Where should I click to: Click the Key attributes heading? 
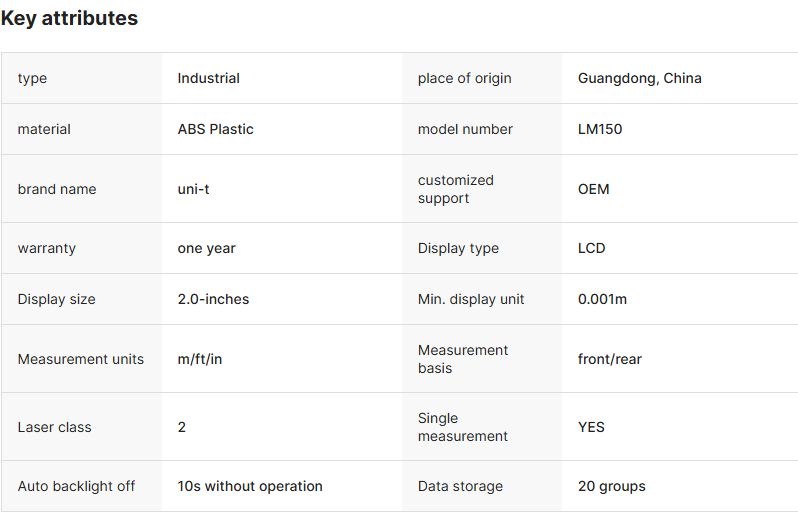[x=69, y=18]
